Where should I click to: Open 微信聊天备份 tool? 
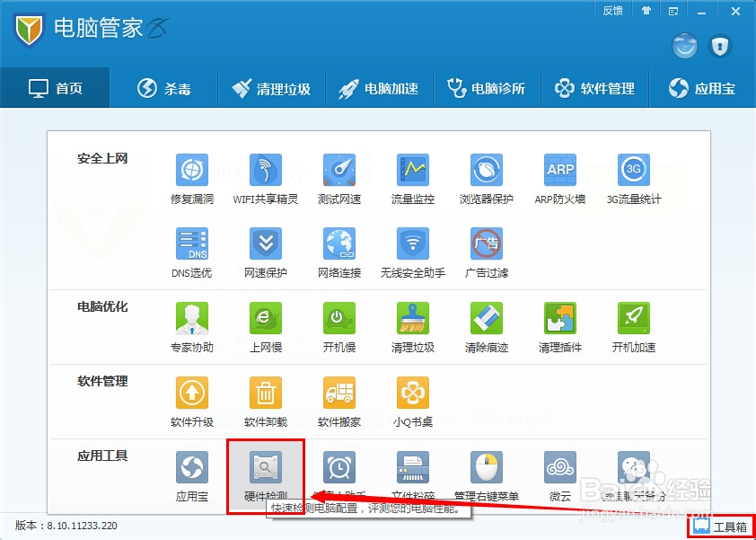tap(634, 477)
